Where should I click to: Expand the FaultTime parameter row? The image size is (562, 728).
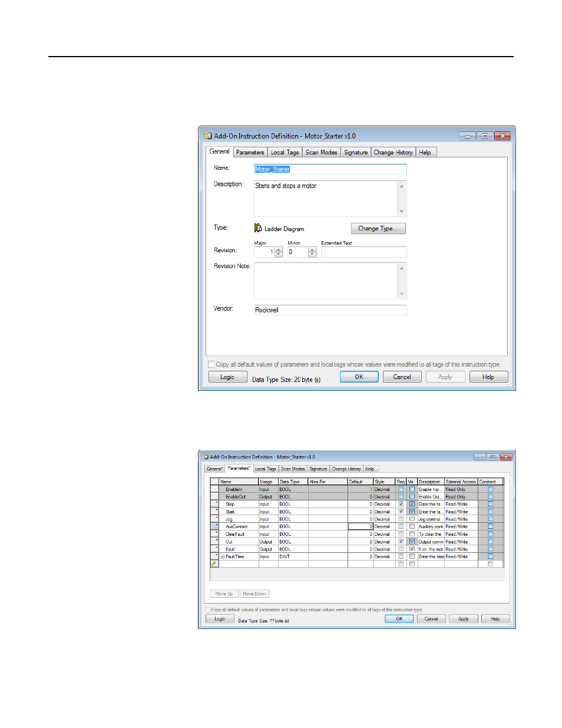point(222,556)
